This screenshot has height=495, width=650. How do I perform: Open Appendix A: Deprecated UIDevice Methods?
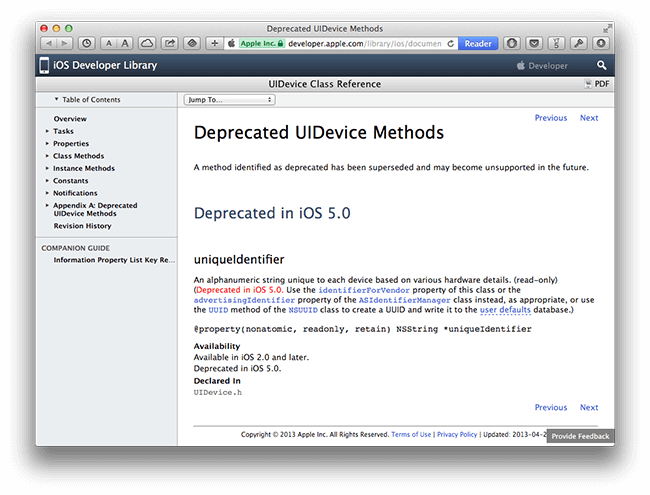coord(95,209)
